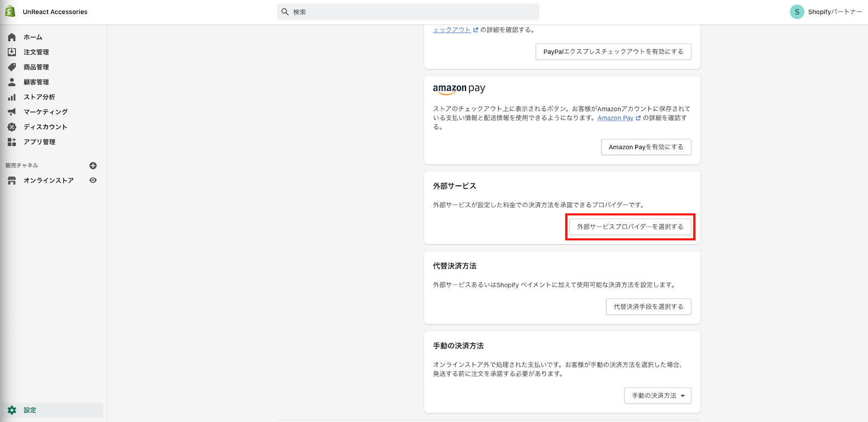Open 顧客管理 menu item
Image resolution: width=868 pixels, height=422 pixels.
pos(36,82)
